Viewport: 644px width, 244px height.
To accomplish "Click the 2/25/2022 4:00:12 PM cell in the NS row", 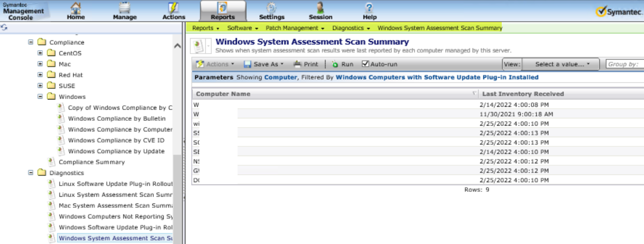I will [514, 161].
